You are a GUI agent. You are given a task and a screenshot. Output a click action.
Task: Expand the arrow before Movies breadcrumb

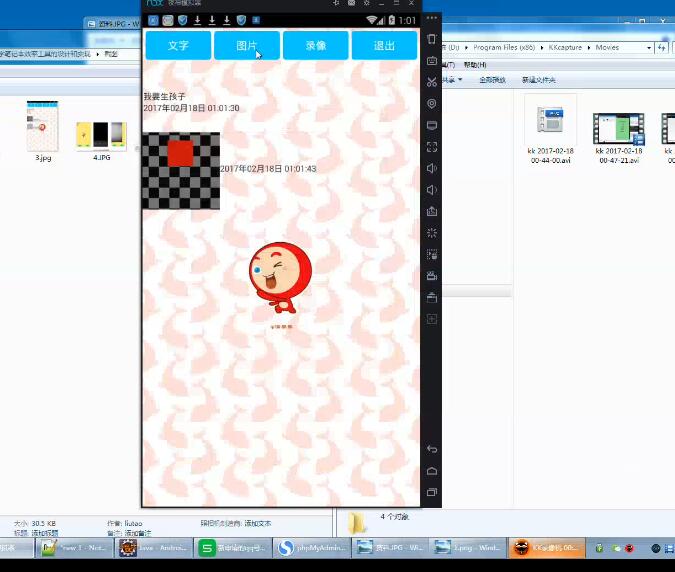589,48
